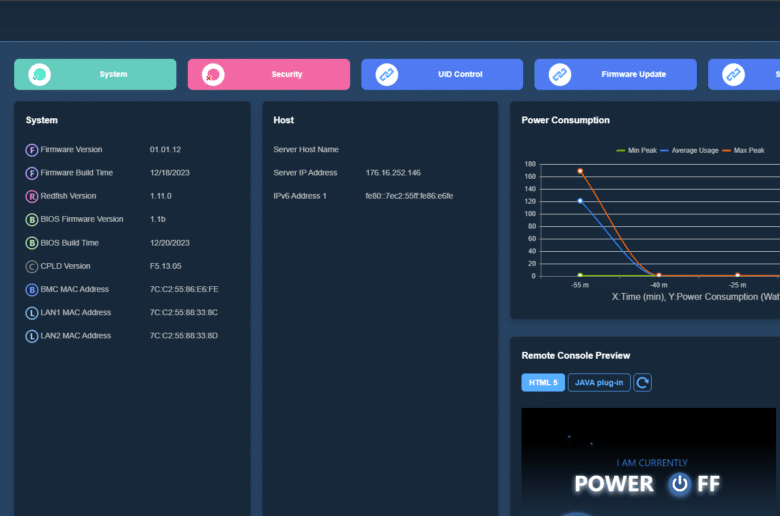Click the Firmware Version label
This screenshot has width=780, height=516.
click(71, 149)
